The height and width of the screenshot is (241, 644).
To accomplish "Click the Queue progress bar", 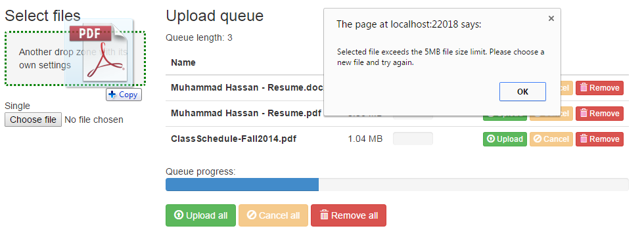I will (397, 185).
